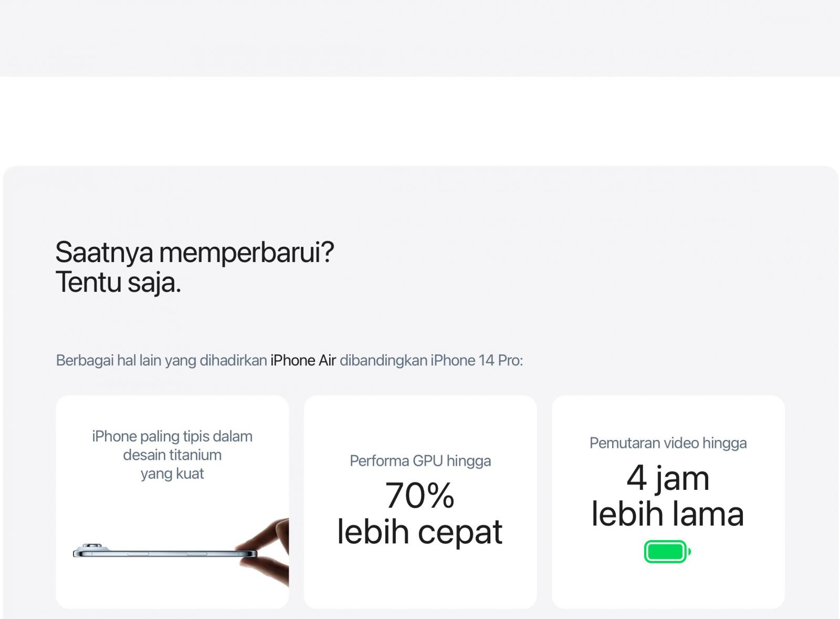Click the gray banner at the page top
Image resolution: width=840 pixels, height=619 pixels.
click(x=420, y=38)
